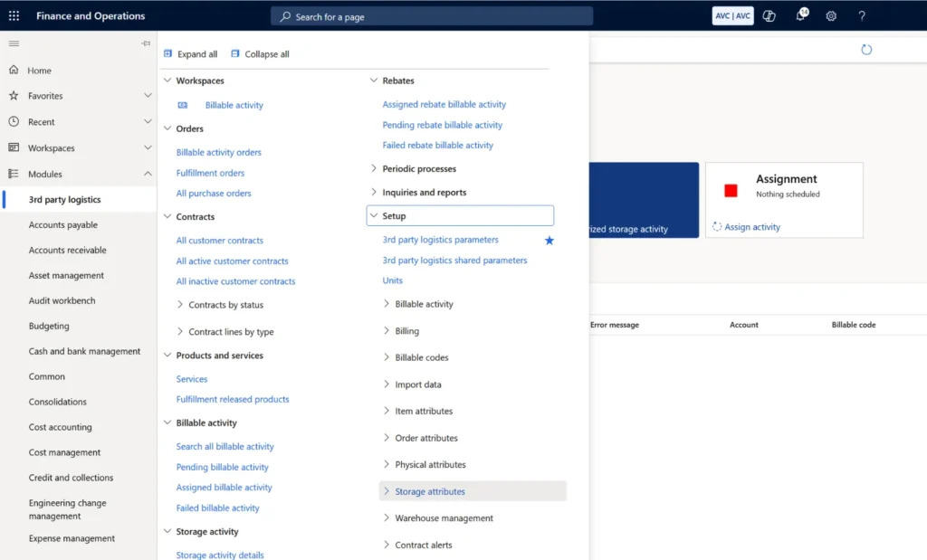Select the 3rd party logistics module
Screen dimensions: 927x560
pos(63,199)
